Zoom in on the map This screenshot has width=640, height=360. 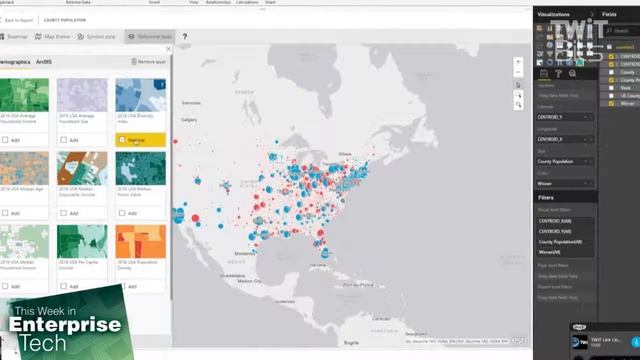(518, 62)
